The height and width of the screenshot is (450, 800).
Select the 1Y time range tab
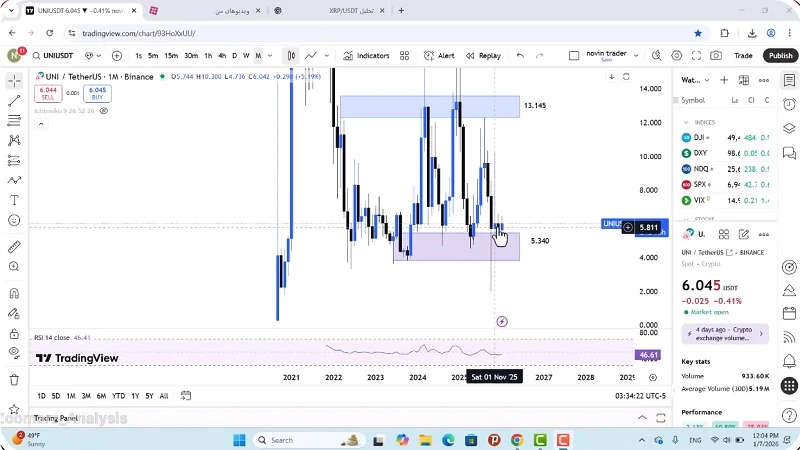(x=134, y=396)
